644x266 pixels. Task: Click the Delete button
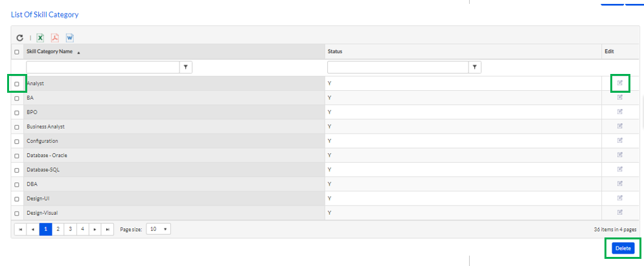point(623,248)
